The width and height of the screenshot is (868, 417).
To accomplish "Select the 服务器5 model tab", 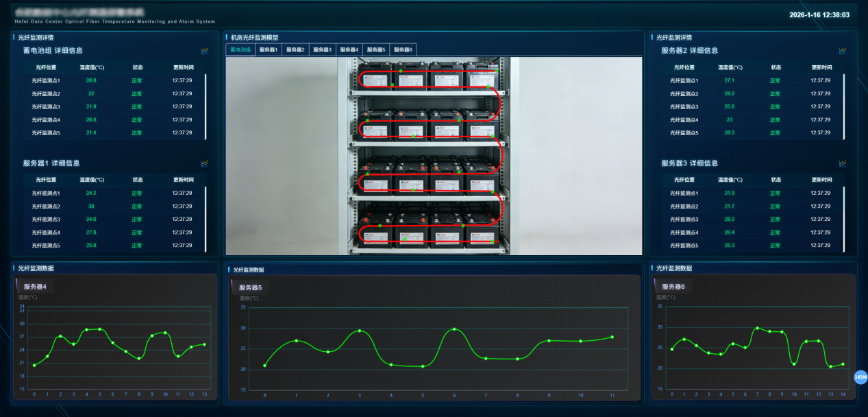I will [x=375, y=50].
